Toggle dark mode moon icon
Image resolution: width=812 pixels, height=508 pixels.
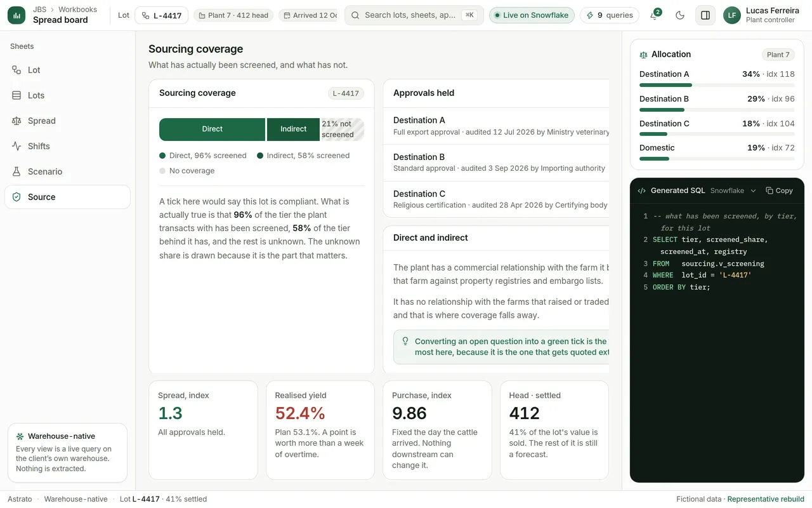[680, 15]
